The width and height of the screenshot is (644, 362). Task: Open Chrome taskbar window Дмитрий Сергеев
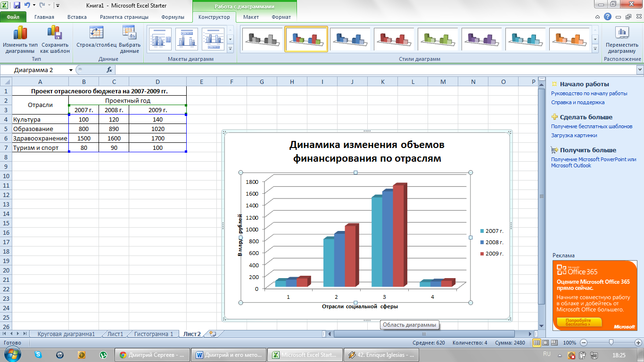153,354
